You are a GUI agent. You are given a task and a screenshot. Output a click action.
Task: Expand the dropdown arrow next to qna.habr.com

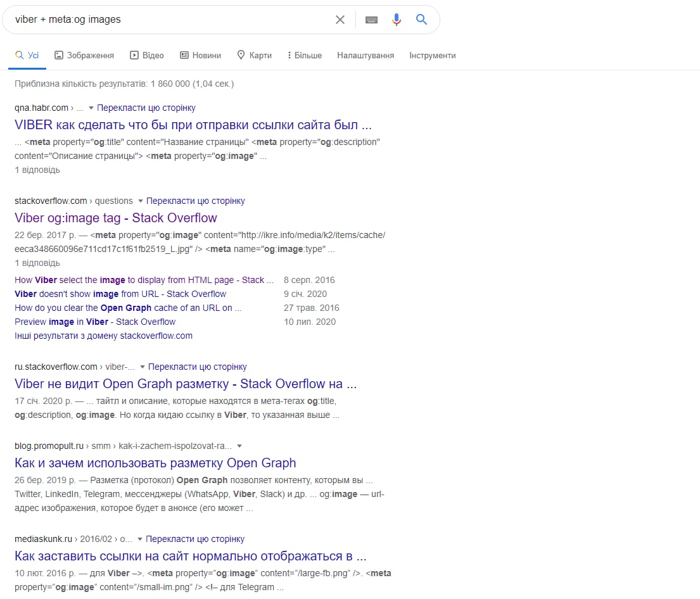tap(91, 108)
